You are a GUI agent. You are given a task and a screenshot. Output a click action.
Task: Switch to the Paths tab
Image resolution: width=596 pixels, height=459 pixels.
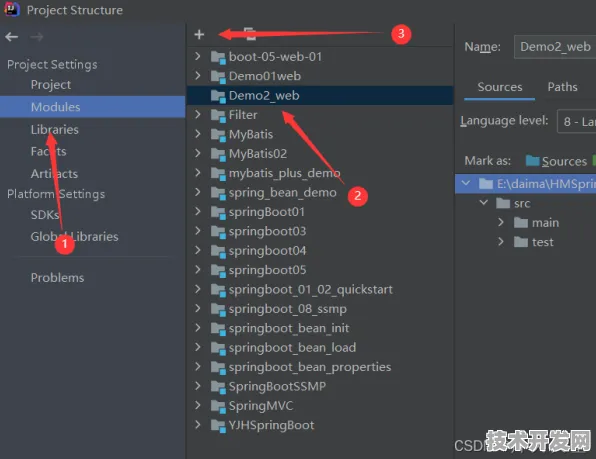click(x=562, y=87)
